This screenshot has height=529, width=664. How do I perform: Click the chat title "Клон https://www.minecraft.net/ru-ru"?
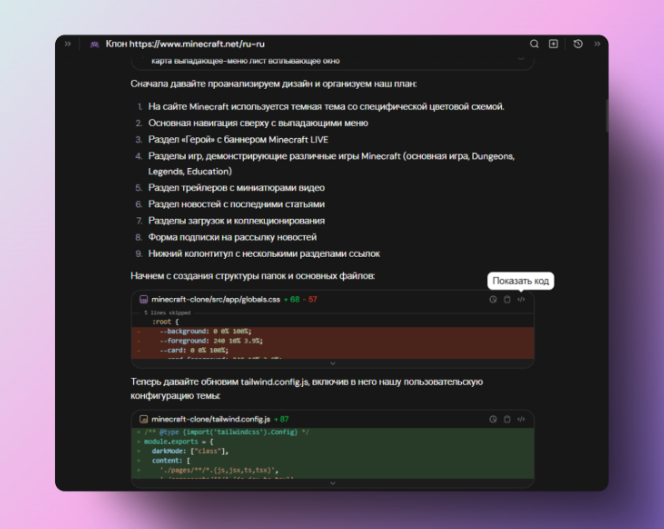185,44
